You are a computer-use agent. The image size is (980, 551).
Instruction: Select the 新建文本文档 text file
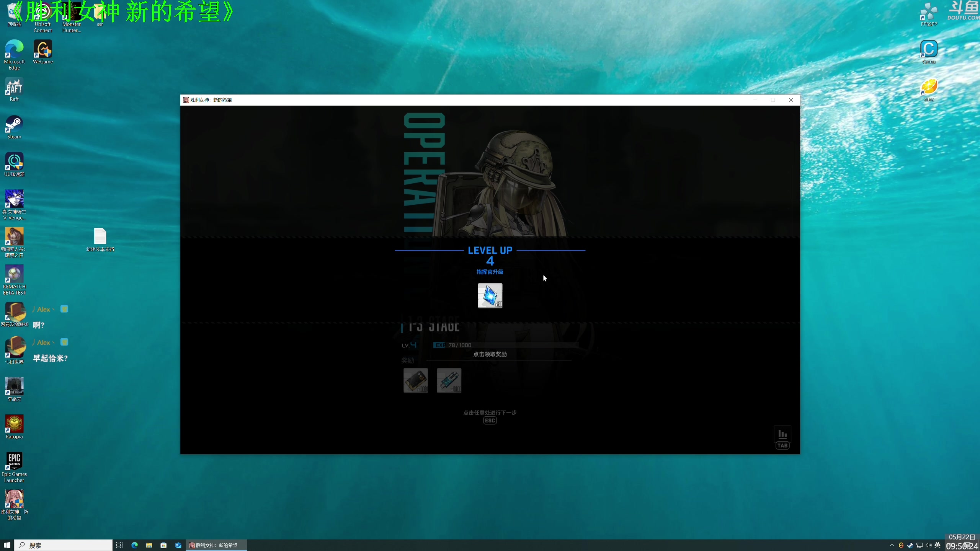coord(100,240)
